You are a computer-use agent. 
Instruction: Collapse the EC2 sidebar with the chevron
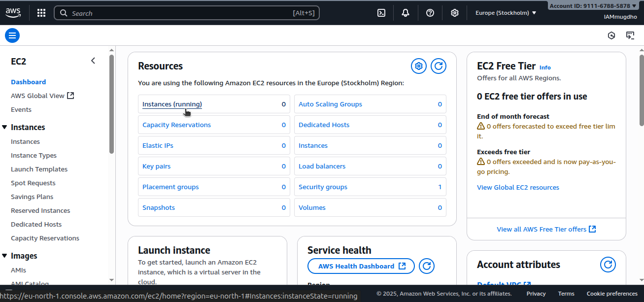click(93, 60)
